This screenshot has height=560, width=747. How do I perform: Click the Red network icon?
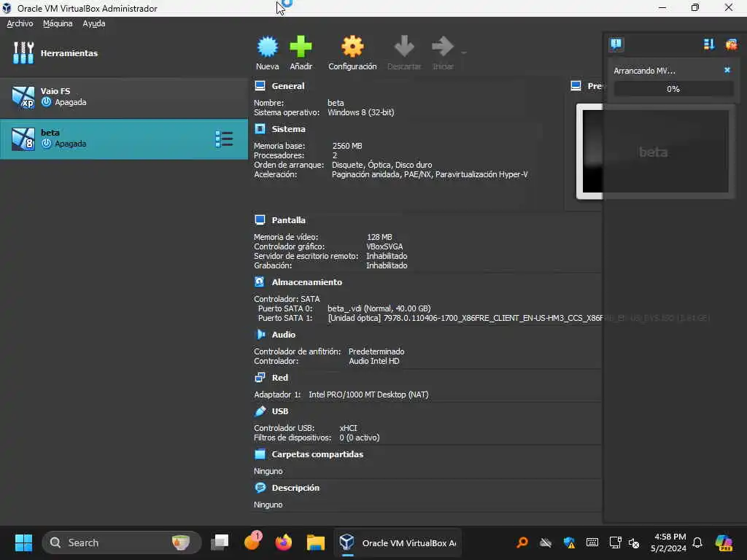click(260, 378)
